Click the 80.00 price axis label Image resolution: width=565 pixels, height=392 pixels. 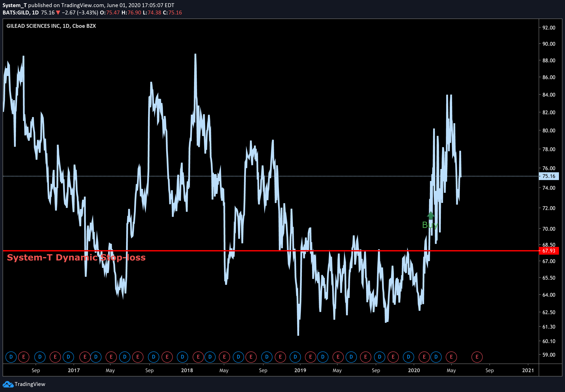(549, 131)
